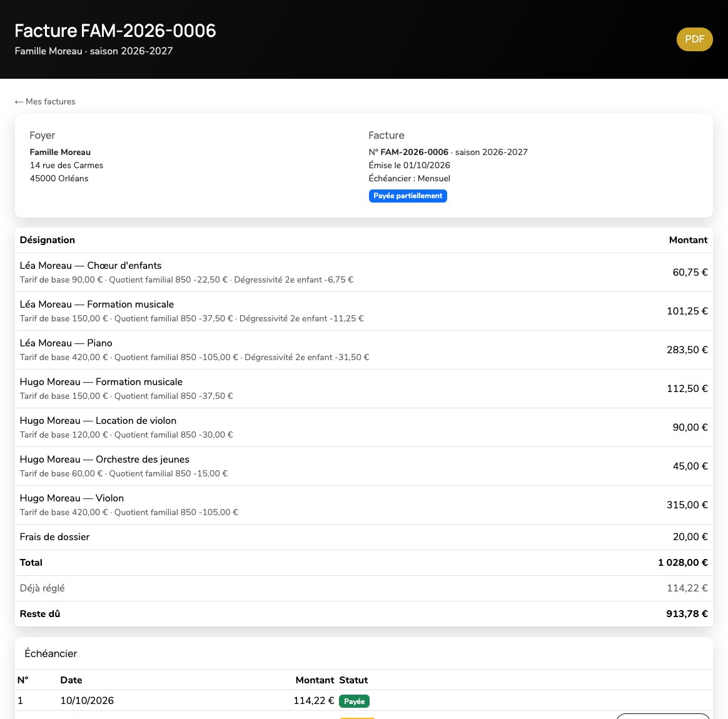Image resolution: width=728 pixels, height=719 pixels.
Task: Select the page title Facture FAM-2026-0006
Action: 115,31
